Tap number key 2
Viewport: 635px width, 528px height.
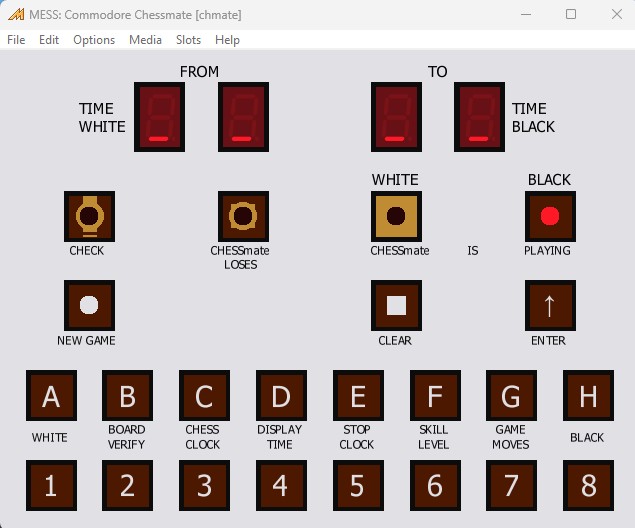pos(128,485)
